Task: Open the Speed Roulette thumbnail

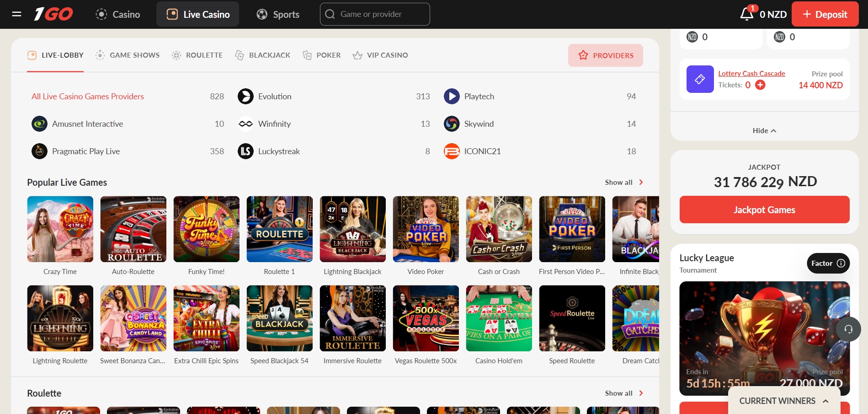Action: [x=572, y=318]
